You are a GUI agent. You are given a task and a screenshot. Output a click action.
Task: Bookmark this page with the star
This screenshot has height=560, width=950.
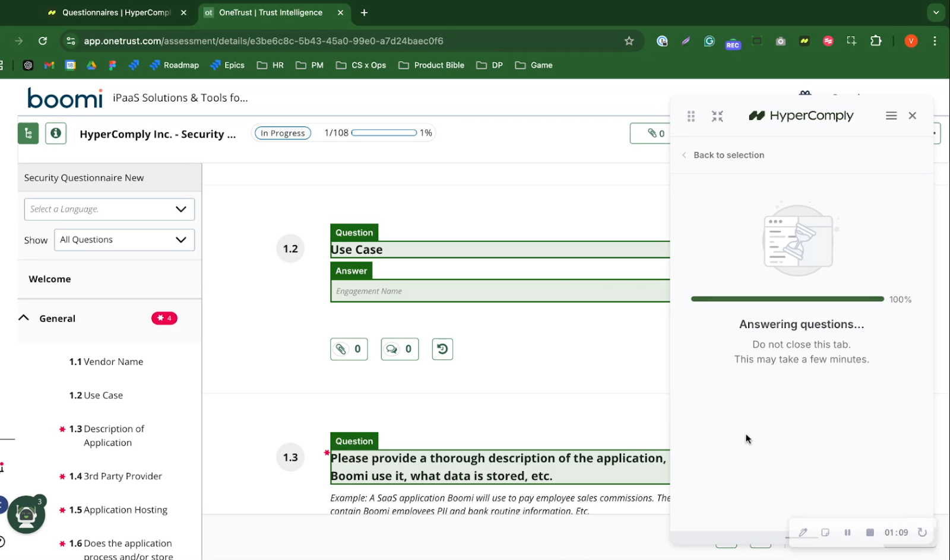click(629, 41)
